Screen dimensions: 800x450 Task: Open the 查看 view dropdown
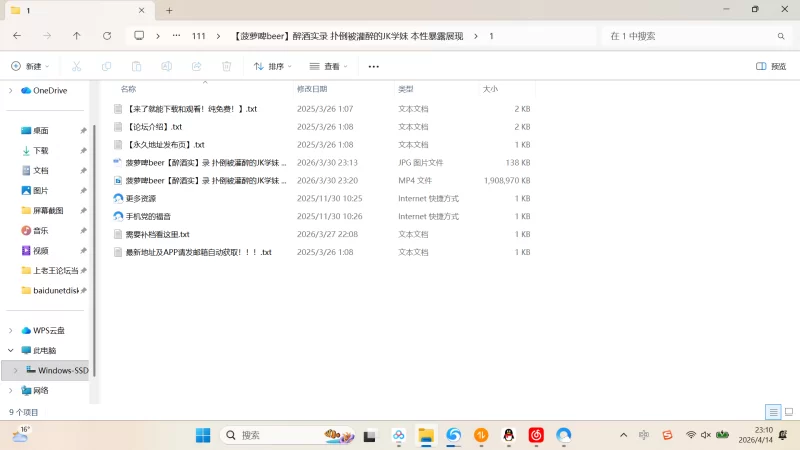[x=328, y=66]
